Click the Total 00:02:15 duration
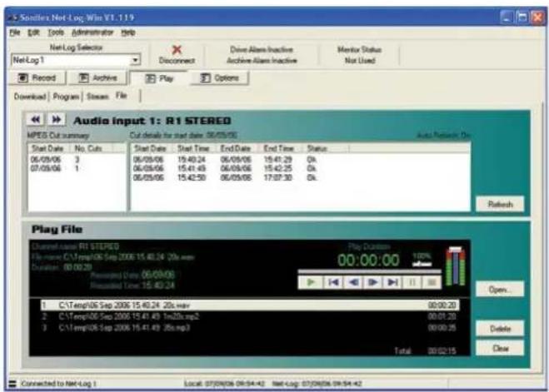The image size is (549, 392). tap(426, 350)
